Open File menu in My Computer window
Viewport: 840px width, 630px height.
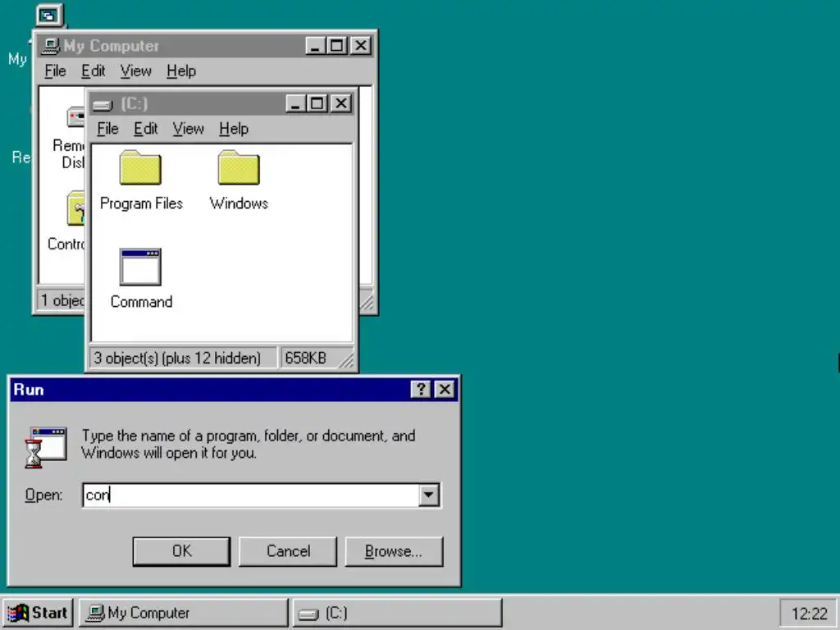(x=55, y=71)
